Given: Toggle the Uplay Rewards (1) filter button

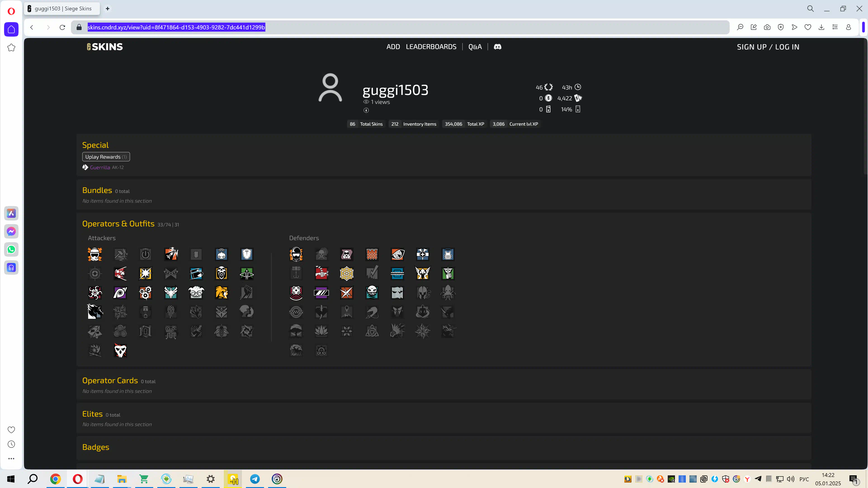Looking at the screenshot, I should [x=106, y=157].
